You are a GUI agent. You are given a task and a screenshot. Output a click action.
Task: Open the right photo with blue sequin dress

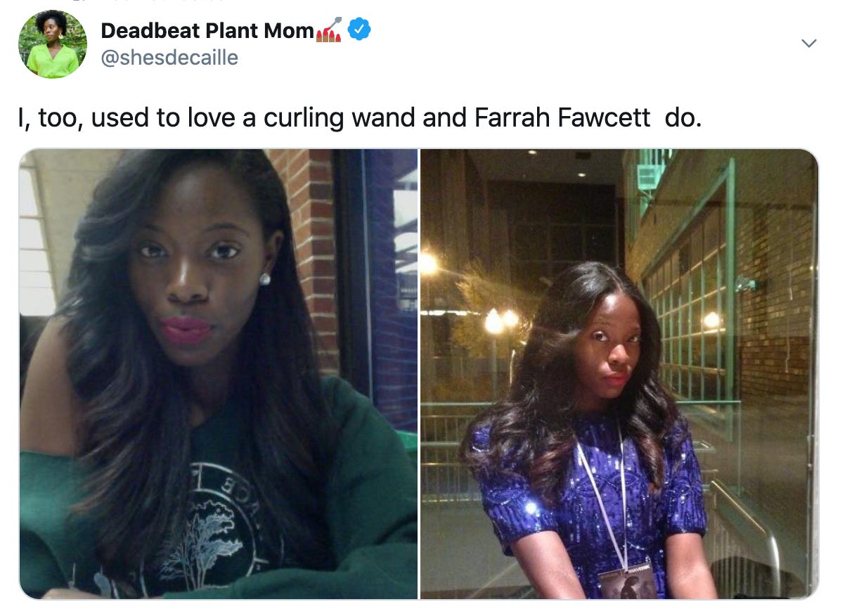(x=619, y=373)
